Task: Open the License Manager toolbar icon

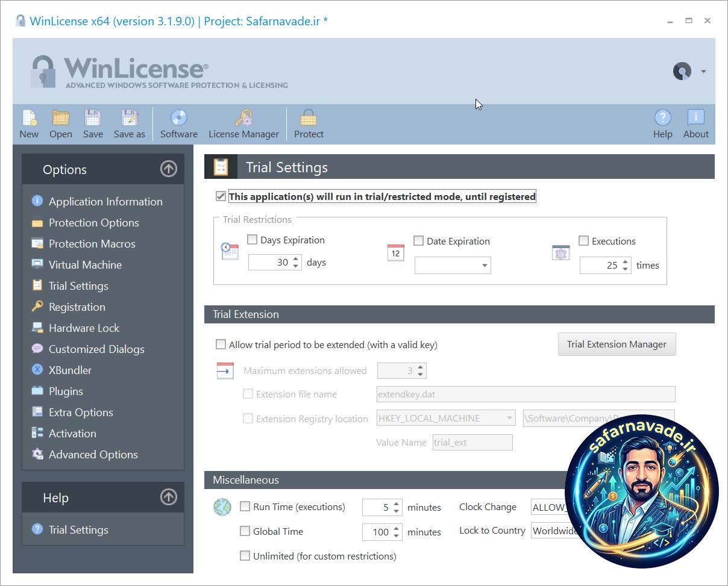Action: [x=243, y=118]
